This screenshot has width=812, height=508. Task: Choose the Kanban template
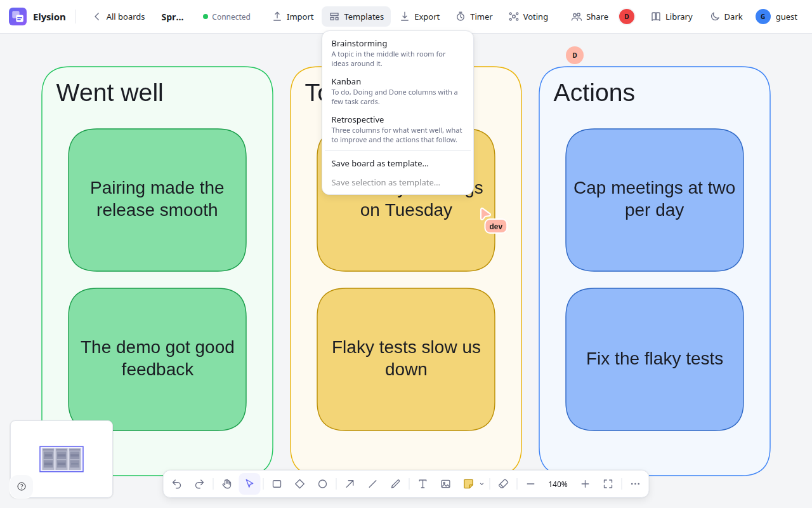[398, 91]
